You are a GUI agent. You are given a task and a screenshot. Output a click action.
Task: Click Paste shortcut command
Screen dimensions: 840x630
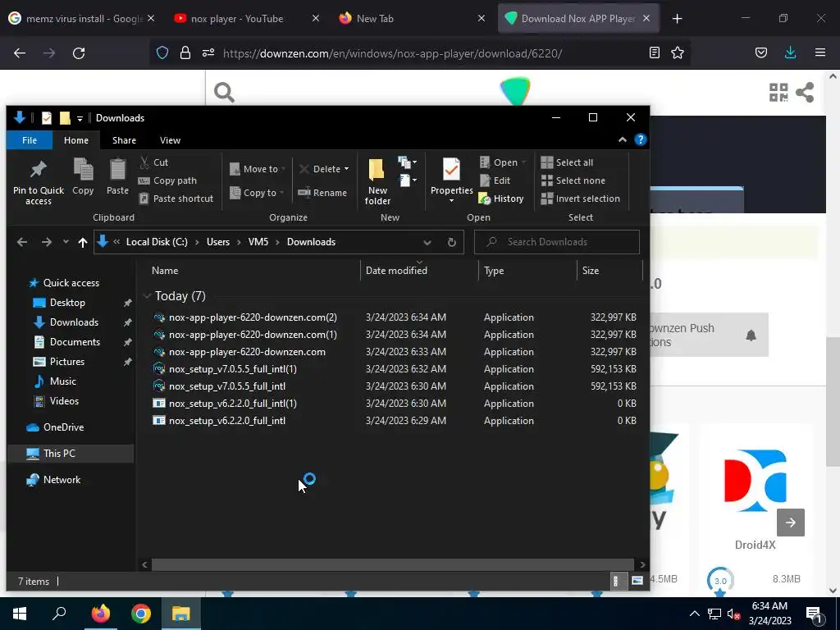coord(176,199)
